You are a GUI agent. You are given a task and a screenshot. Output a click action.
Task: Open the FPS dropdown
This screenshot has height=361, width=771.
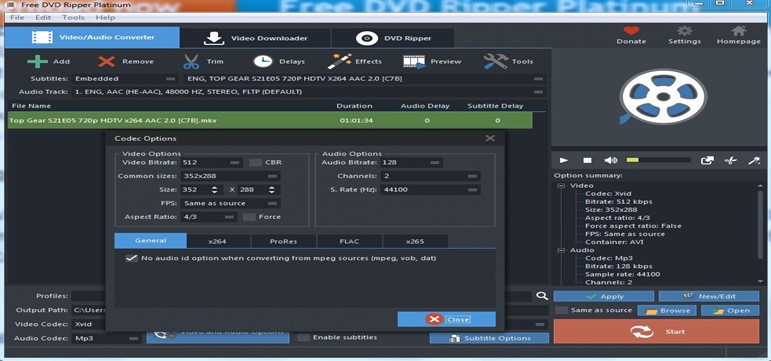(231, 203)
